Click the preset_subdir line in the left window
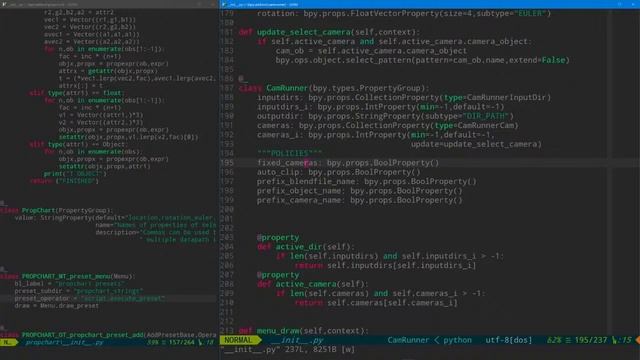 pyautogui.click(x=78, y=291)
